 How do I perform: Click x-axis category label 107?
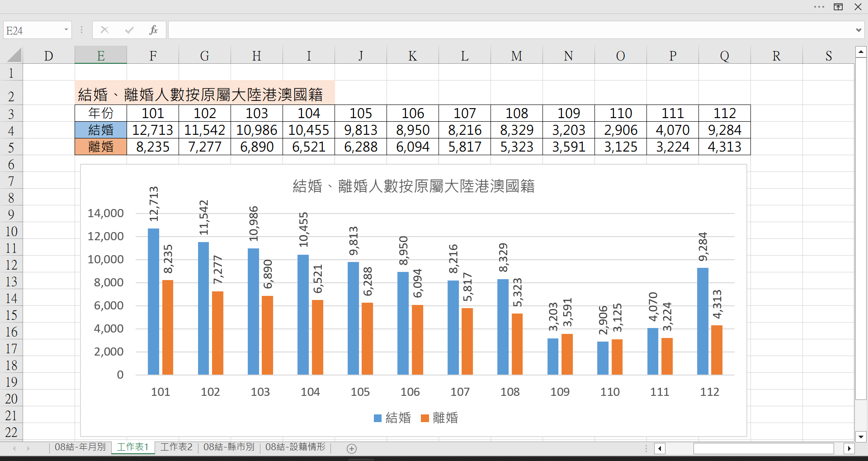(460, 392)
